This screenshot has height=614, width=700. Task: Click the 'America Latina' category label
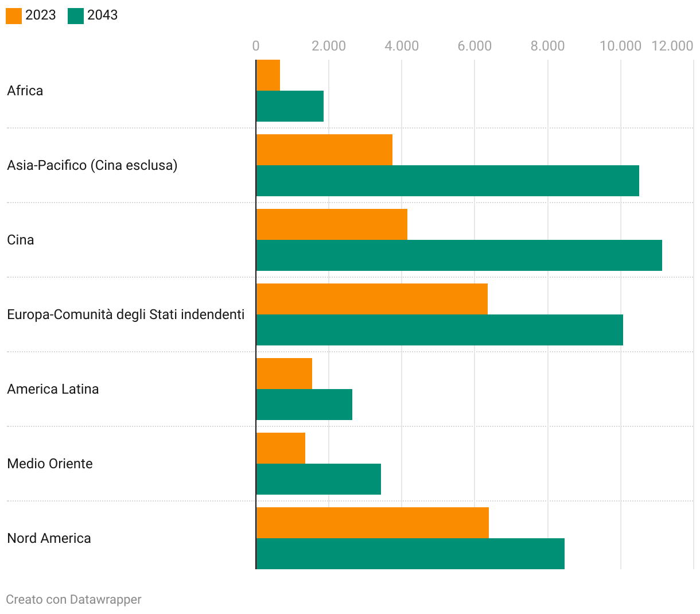(53, 389)
